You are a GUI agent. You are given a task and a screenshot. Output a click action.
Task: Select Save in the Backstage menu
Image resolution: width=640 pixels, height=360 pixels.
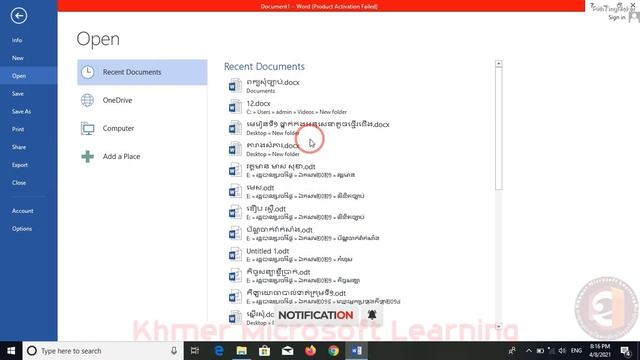point(18,93)
